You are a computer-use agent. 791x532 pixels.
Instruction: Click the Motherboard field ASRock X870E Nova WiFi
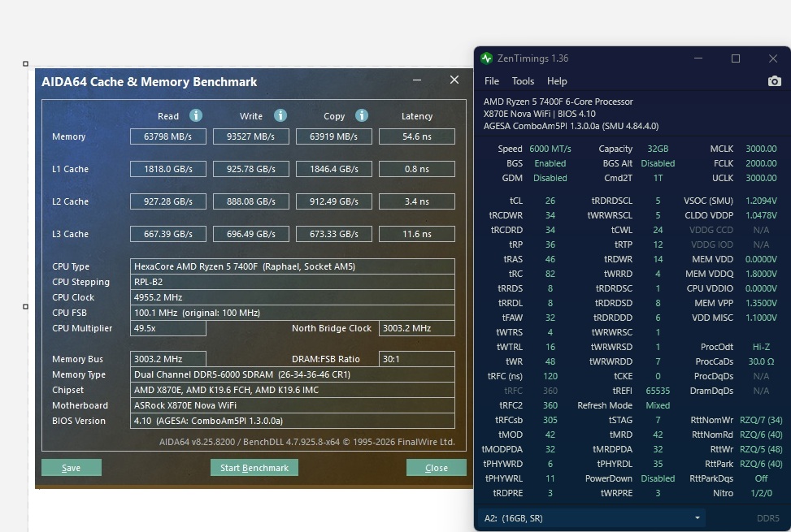[x=293, y=405]
